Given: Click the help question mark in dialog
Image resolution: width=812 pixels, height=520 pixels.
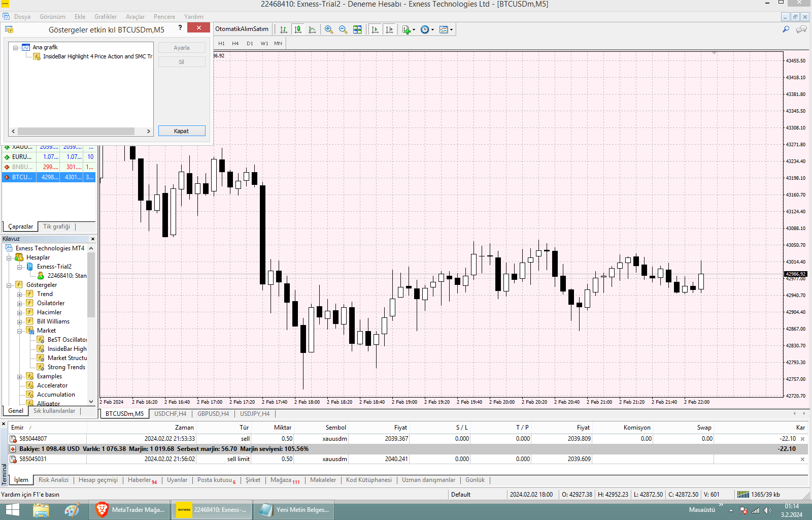Looking at the screenshot, I should point(180,28).
